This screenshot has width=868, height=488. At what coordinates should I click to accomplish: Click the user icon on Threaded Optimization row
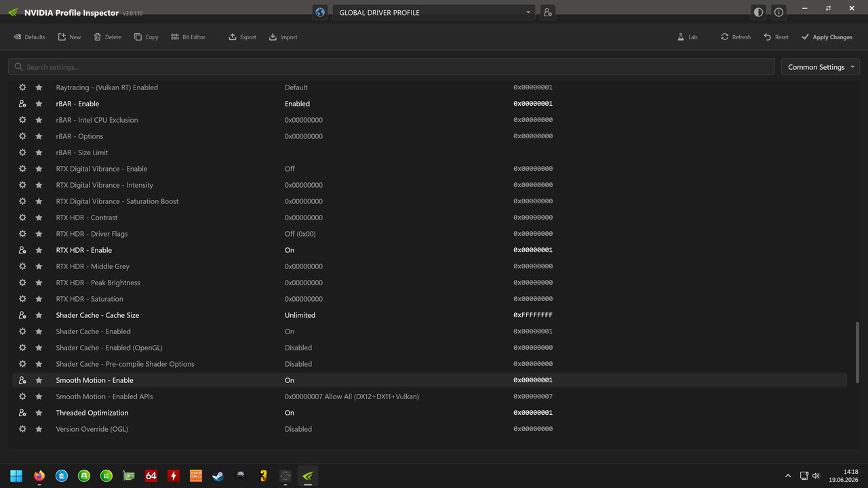(22, 413)
